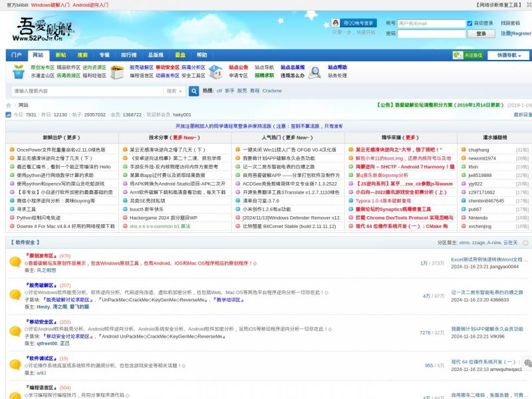Click the password input field
The width and height of the screenshot is (532, 399).
pos(431,34)
